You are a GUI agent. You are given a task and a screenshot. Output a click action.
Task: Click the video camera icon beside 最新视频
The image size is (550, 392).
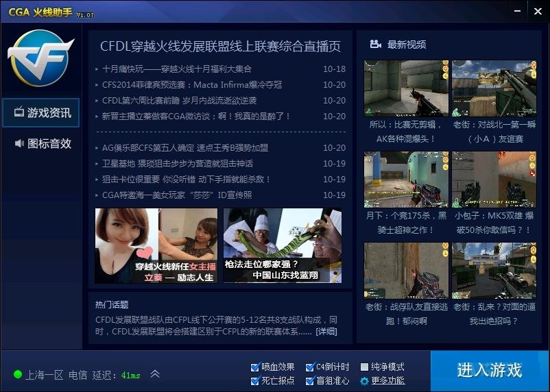pos(375,44)
